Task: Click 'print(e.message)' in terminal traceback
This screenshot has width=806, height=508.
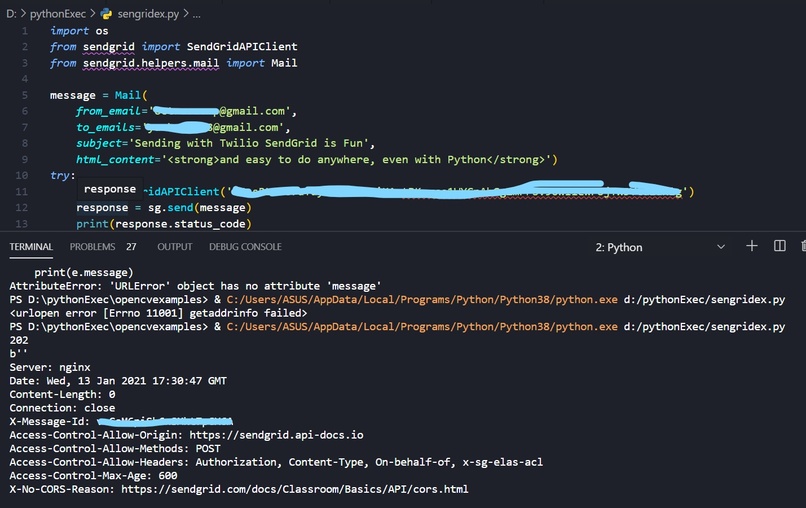Action: click(84, 273)
